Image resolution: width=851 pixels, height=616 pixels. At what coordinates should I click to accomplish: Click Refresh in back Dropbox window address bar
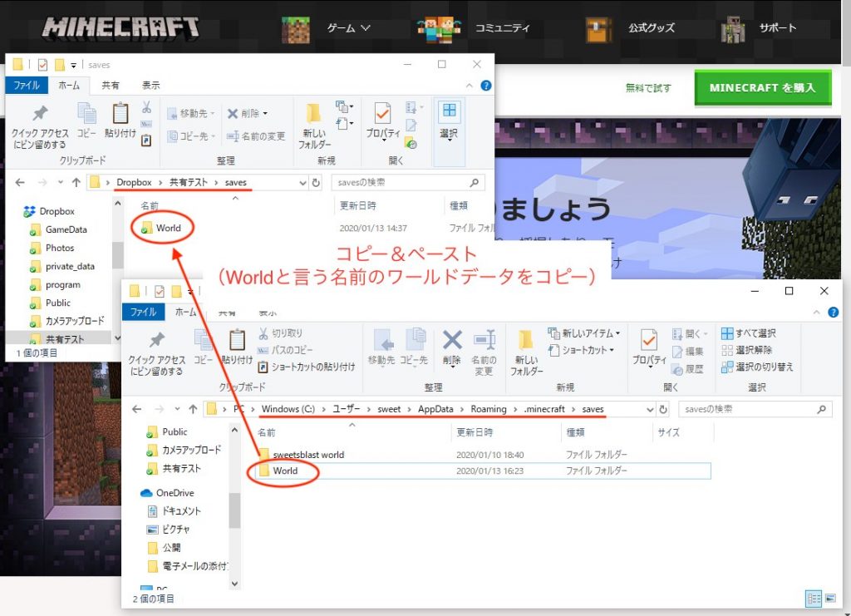pos(316,183)
